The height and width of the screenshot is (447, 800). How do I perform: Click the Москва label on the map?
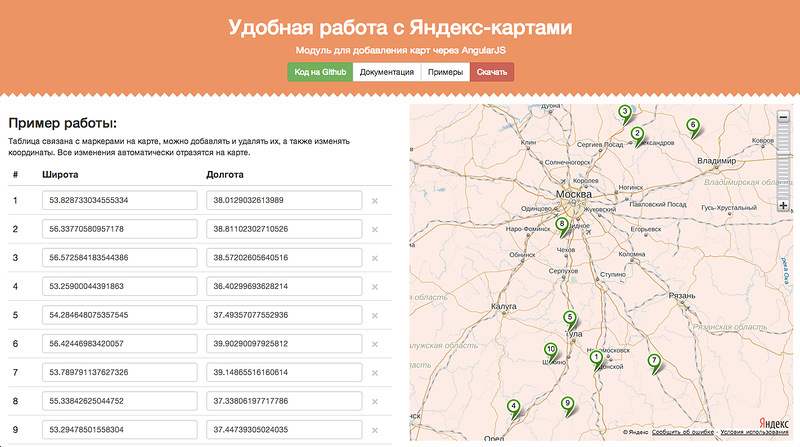pyautogui.click(x=574, y=194)
